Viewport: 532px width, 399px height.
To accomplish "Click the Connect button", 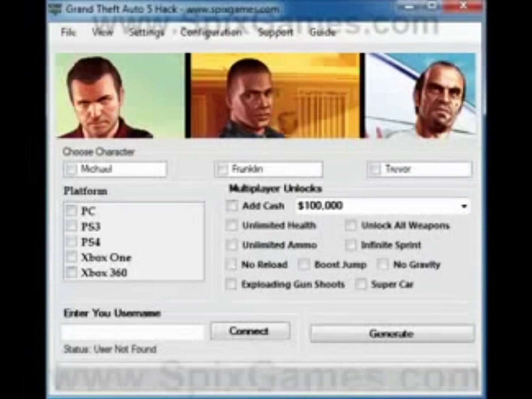I will (250, 331).
